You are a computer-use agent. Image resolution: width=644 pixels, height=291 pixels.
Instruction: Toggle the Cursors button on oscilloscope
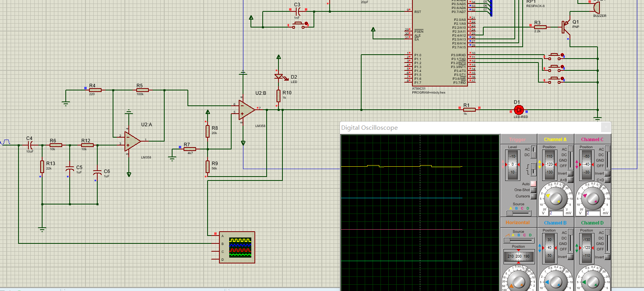click(x=533, y=196)
